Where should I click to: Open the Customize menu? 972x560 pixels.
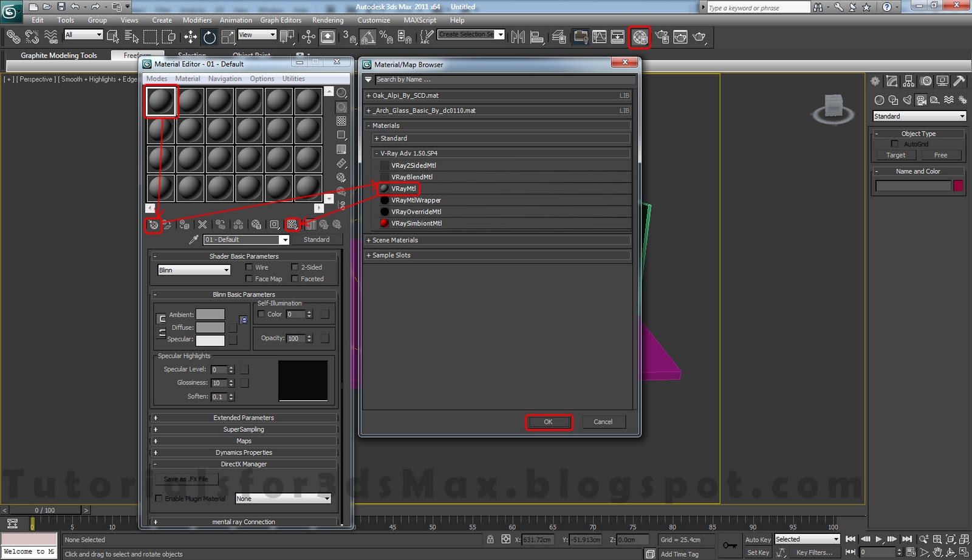pyautogui.click(x=374, y=20)
